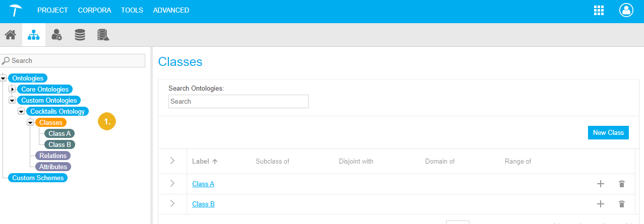644x224 pixels.
Task: Expand the Core Ontologies tree node
Action: [x=13, y=90]
